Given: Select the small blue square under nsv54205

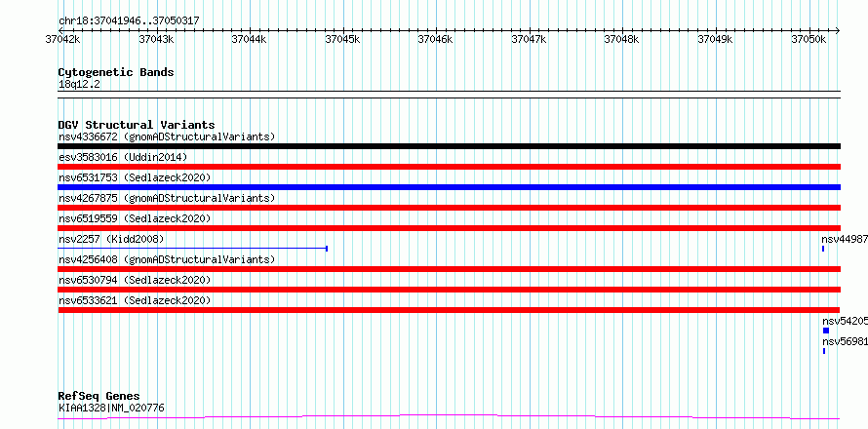Looking at the screenshot, I should click(826, 331).
